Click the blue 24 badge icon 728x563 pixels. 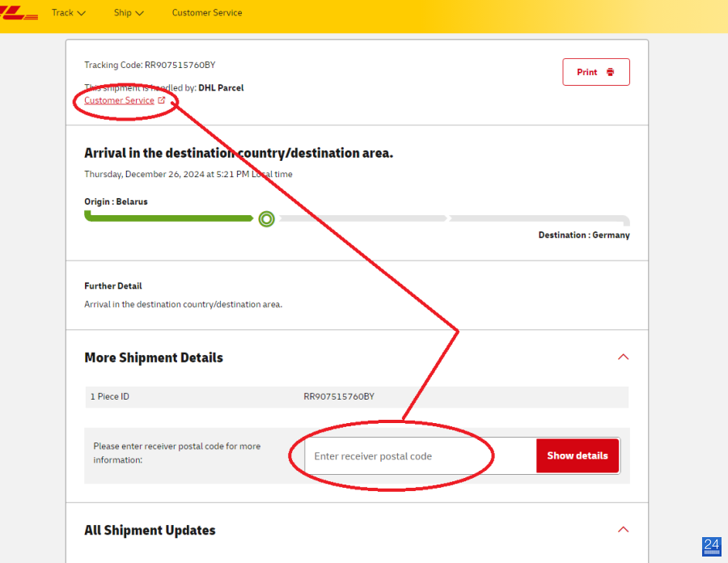pyautogui.click(x=711, y=546)
